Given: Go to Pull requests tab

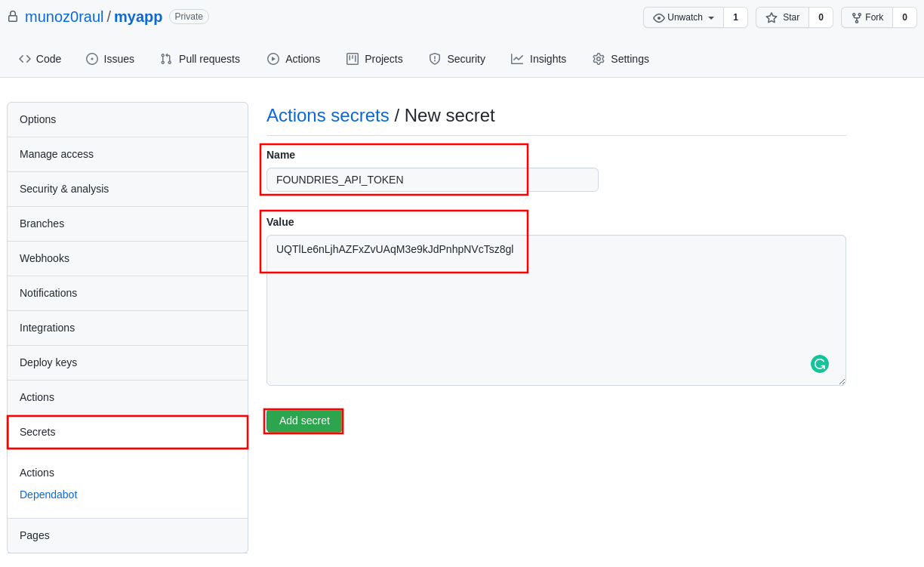Looking at the screenshot, I should (x=200, y=59).
